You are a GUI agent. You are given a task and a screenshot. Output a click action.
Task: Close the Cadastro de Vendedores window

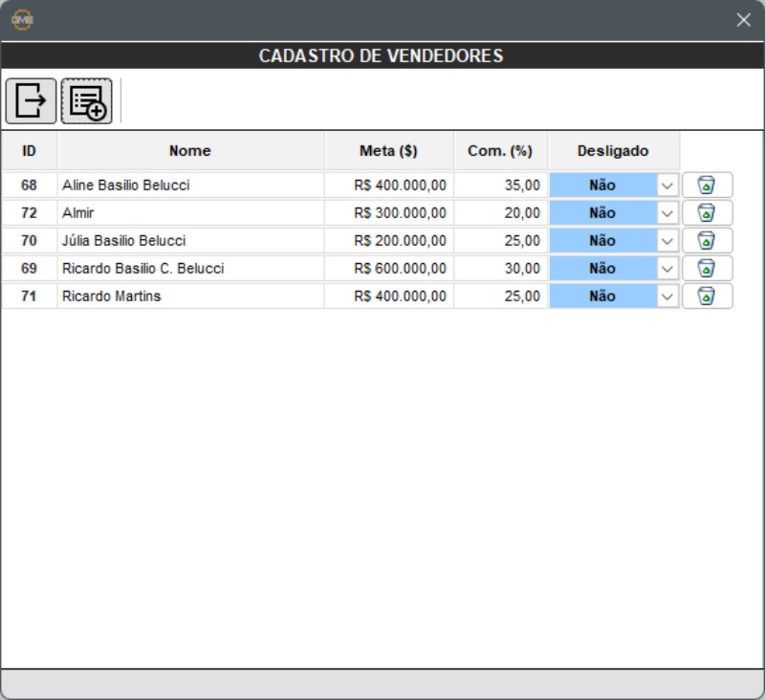coord(743,20)
